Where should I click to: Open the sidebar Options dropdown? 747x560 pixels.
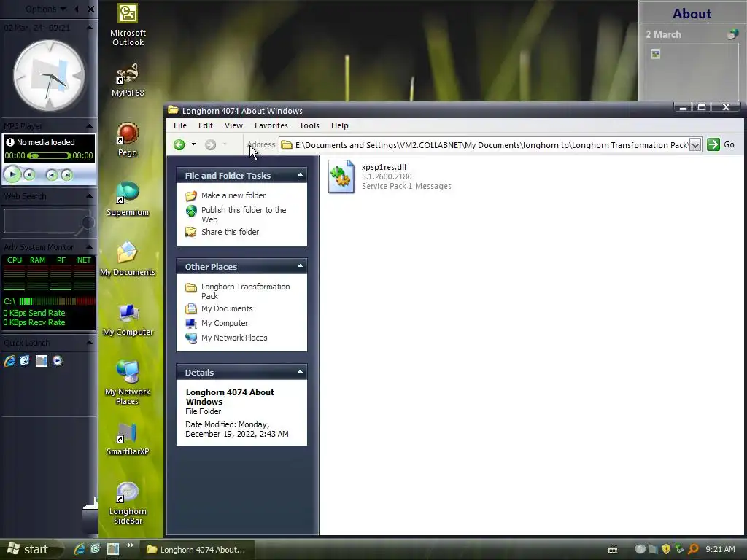click(x=46, y=9)
